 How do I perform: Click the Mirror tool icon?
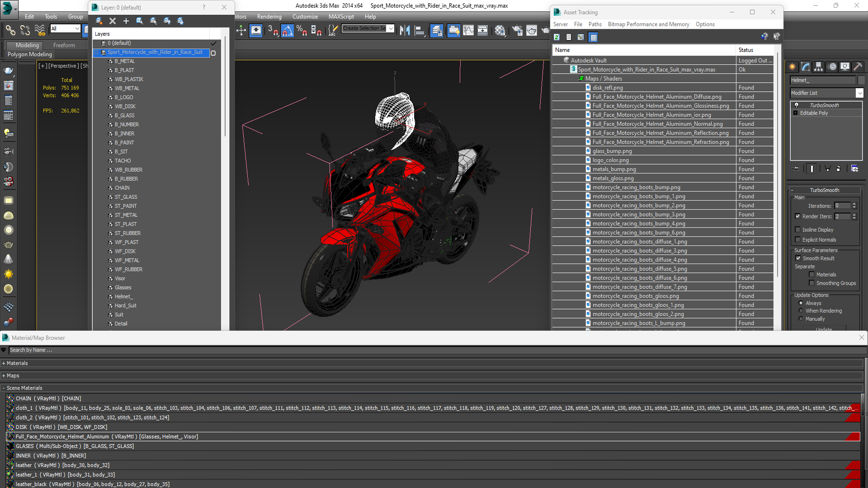(x=405, y=30)
